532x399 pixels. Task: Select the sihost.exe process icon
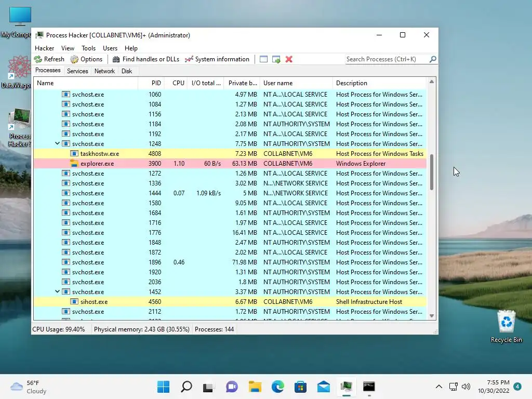click(x=74, y=302)
